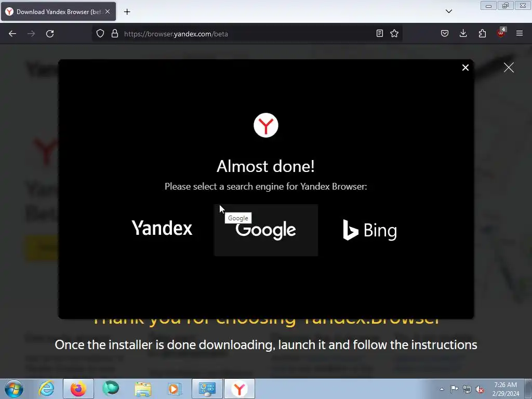This screenshot has height=399, width=532.
Task: Launch Internet Explorer from the taskbar
Action: [x=46, y=389]
